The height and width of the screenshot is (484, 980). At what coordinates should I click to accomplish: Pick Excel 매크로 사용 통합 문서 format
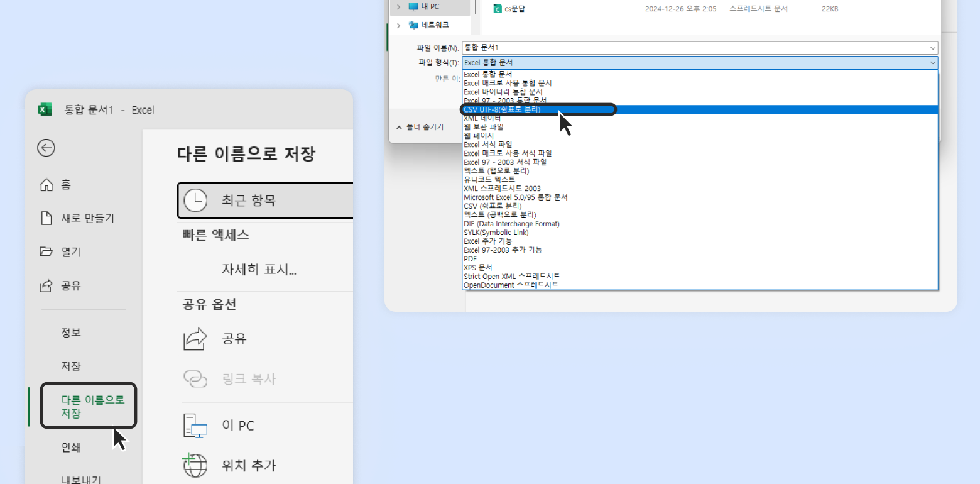pos(700,83)
